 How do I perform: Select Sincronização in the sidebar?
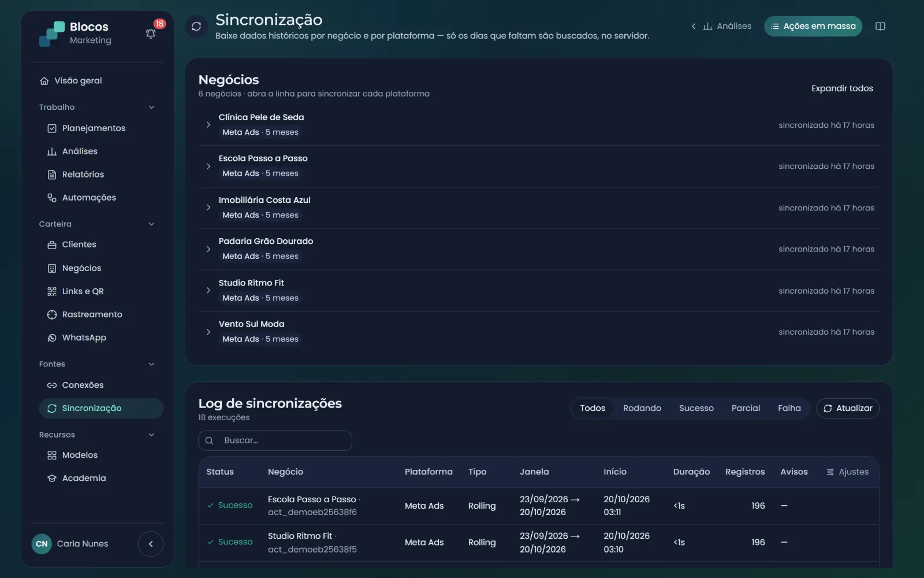pos(101,408)
